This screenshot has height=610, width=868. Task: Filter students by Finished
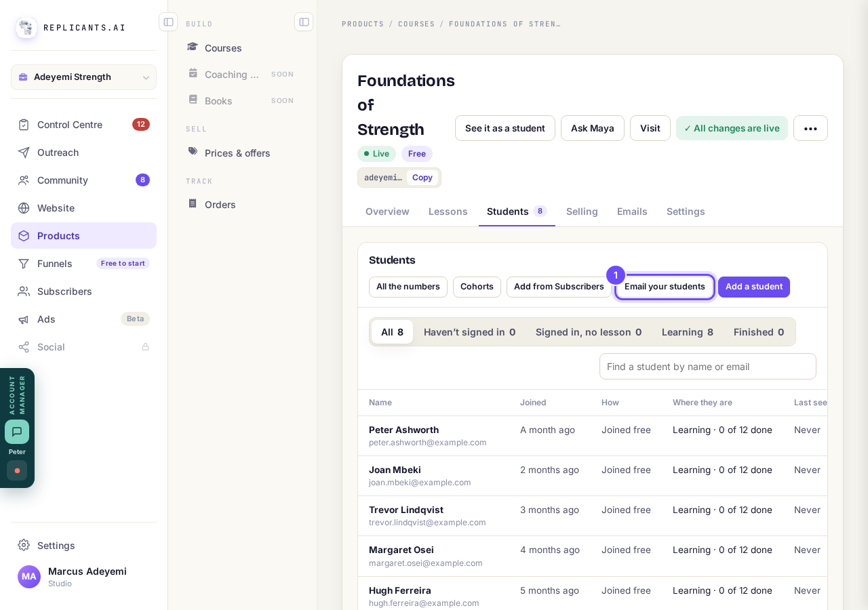coord(759,332)
